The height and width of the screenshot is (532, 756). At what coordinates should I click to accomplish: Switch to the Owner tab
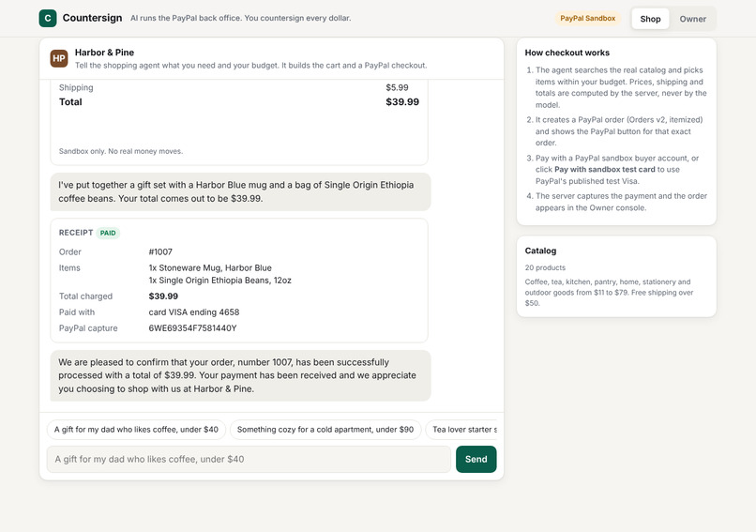tap(692, 19)
